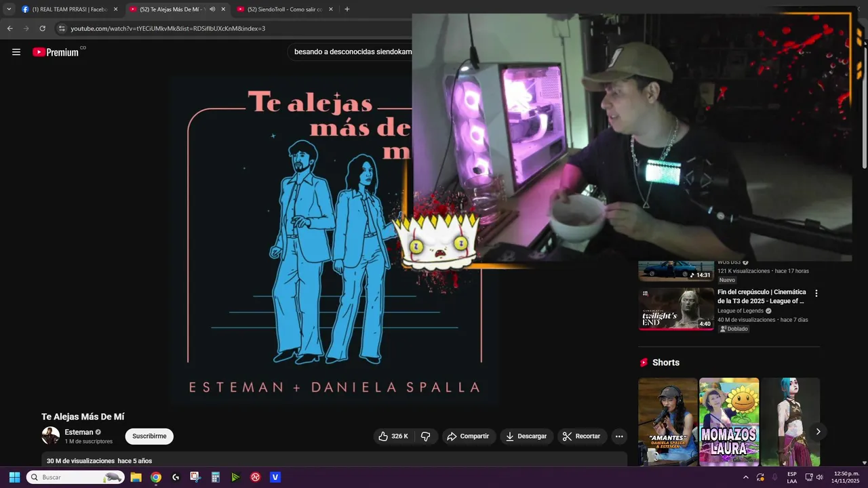Open Calculator from the taskbar
The height and width of the screenshot is (488, 868).
tap(216, 477)
